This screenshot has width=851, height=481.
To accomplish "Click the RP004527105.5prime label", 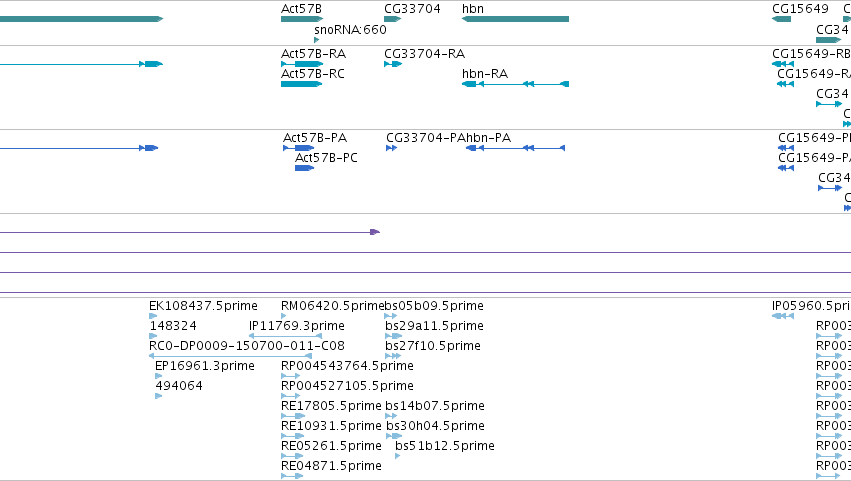I will pos(347,386).
